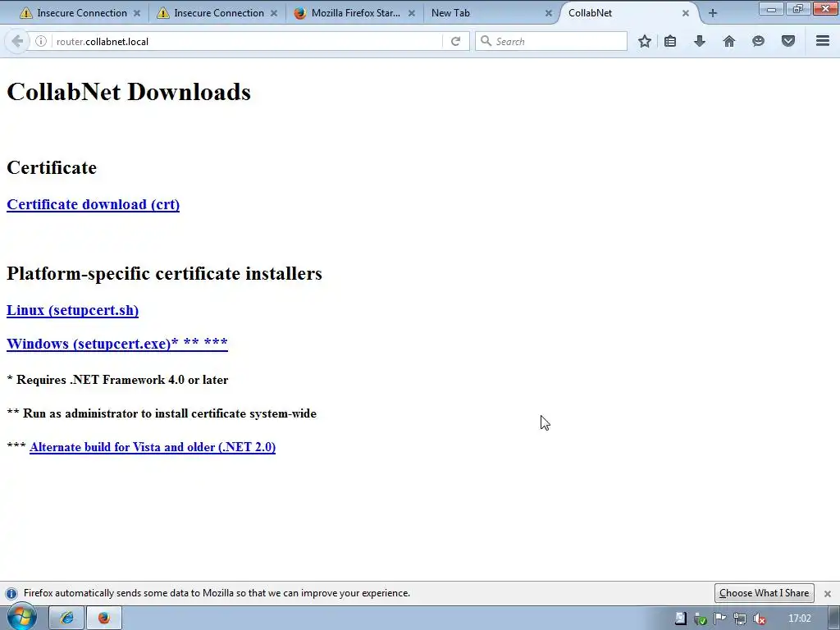Screen dimensions: 840x630
Task: Click the green shield security tray icon
Action: click(701, 619)
